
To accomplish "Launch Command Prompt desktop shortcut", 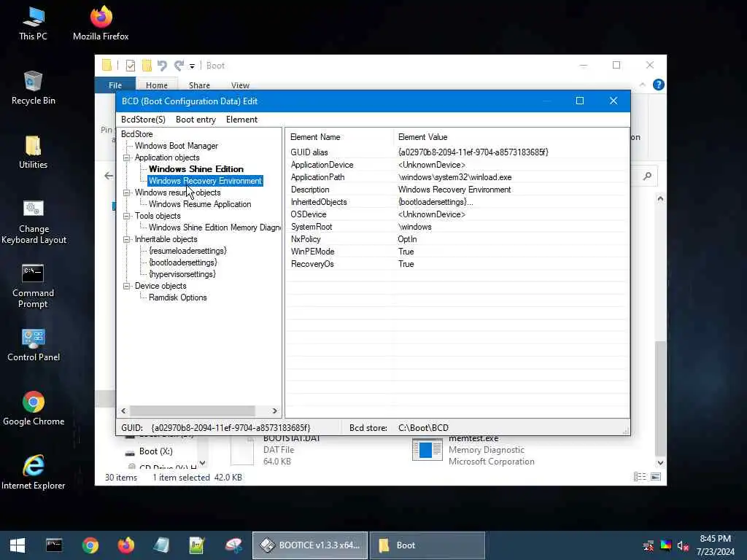I will pos(33,286).
